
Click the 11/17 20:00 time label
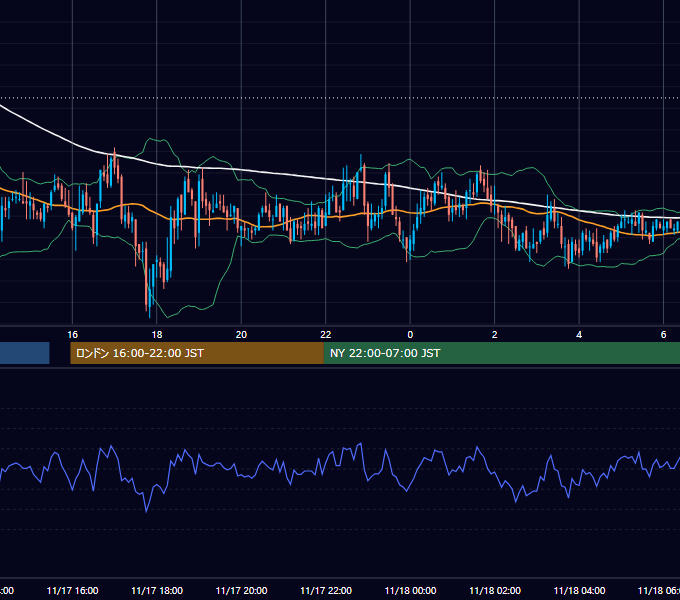click(x=242, y=590)
